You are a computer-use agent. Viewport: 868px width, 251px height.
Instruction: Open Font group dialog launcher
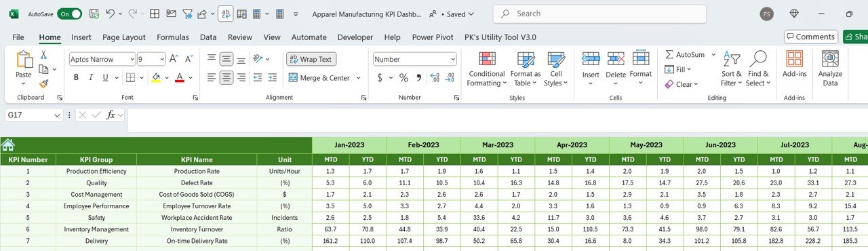[195, 98]
